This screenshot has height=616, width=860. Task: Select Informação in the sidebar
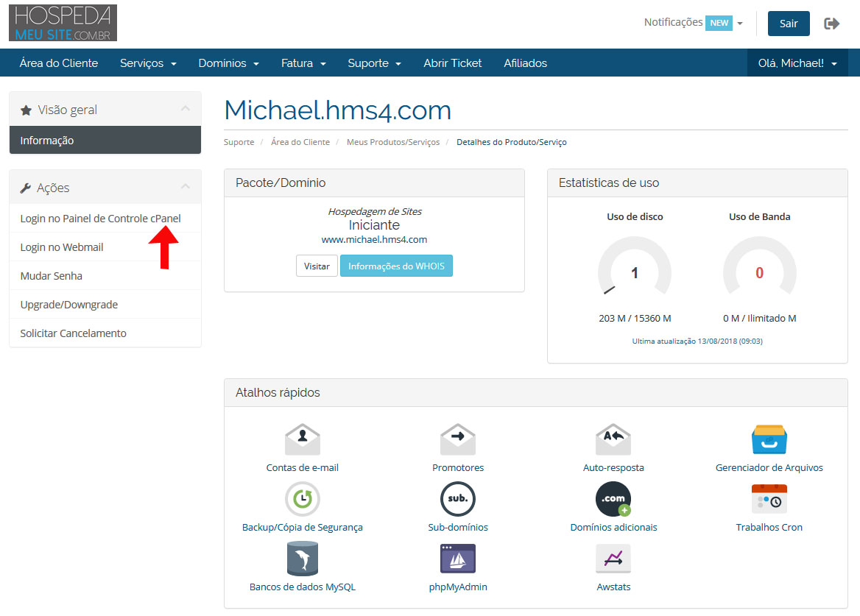(x=105, y=141)
